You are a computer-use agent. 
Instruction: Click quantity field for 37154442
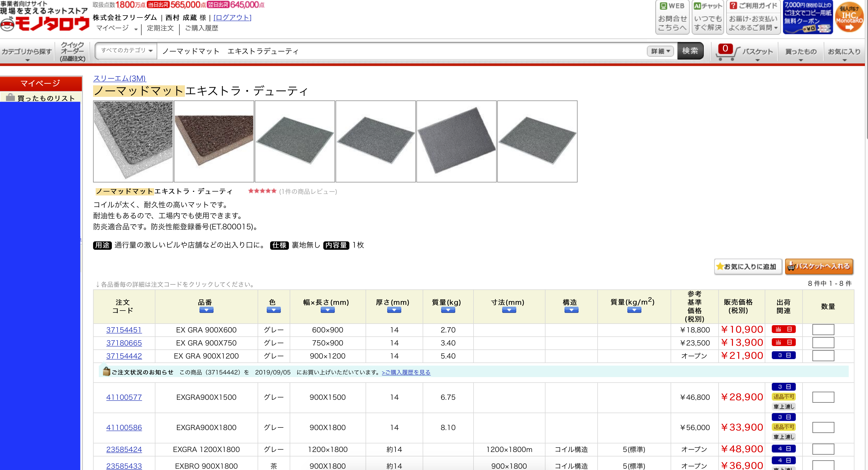[823, 356]
